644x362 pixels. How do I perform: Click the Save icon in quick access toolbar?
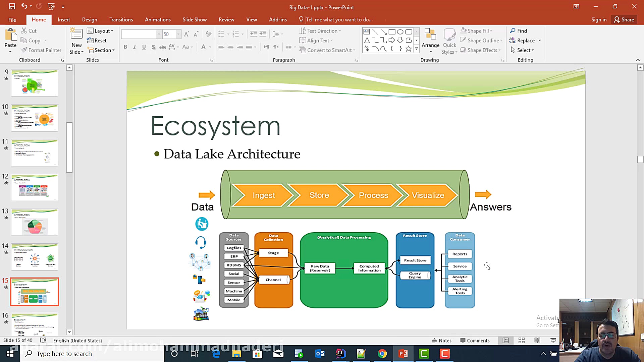12,6
